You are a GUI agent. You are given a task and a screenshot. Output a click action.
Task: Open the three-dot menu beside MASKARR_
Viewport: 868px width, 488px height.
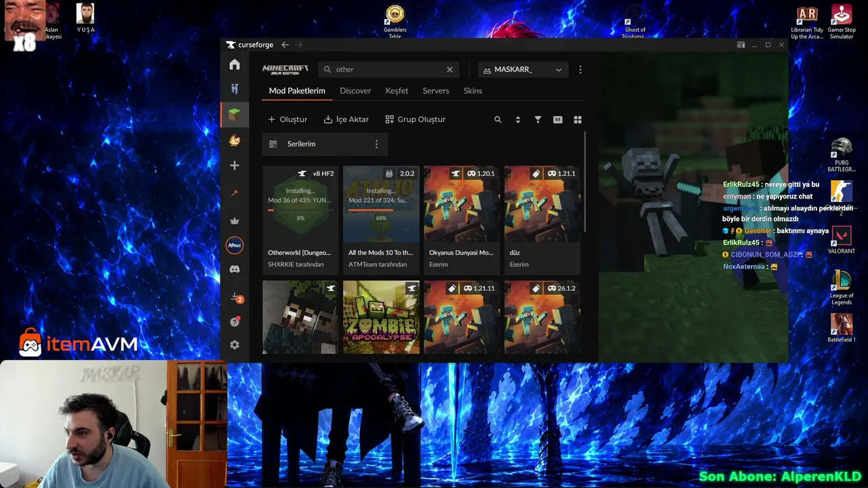(580, 69)
